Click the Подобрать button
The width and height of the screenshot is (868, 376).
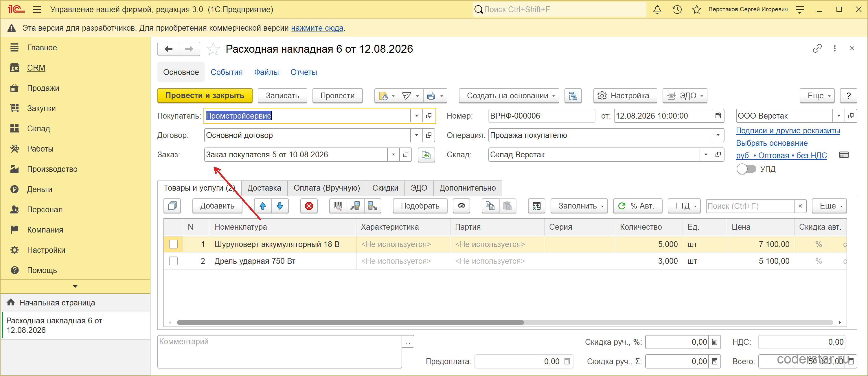tap(420, 206)
